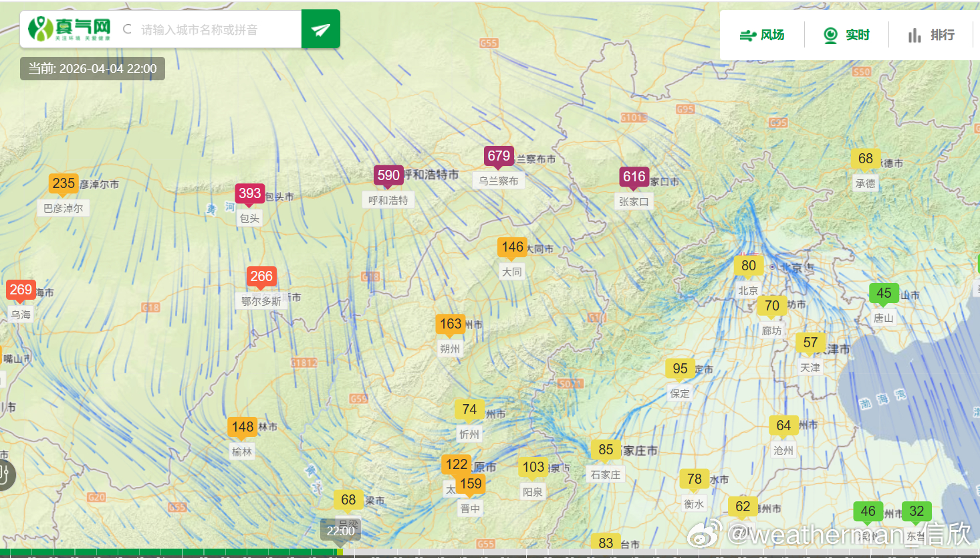Select the 70 marker for 廊坊
980x558 pixels.
[772, 306]
